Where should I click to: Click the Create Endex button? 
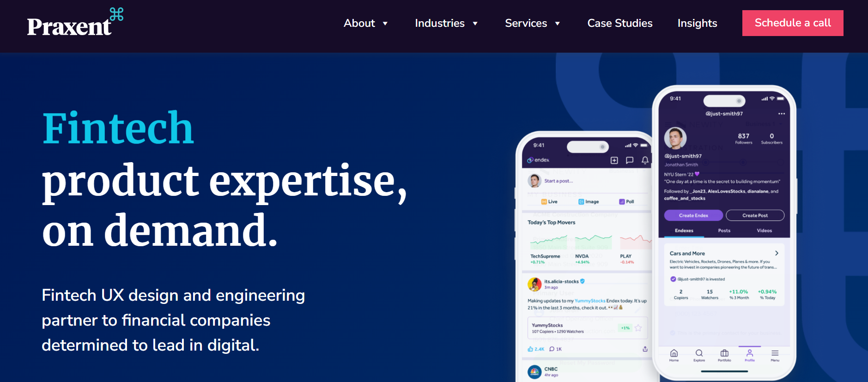(693, 215)
